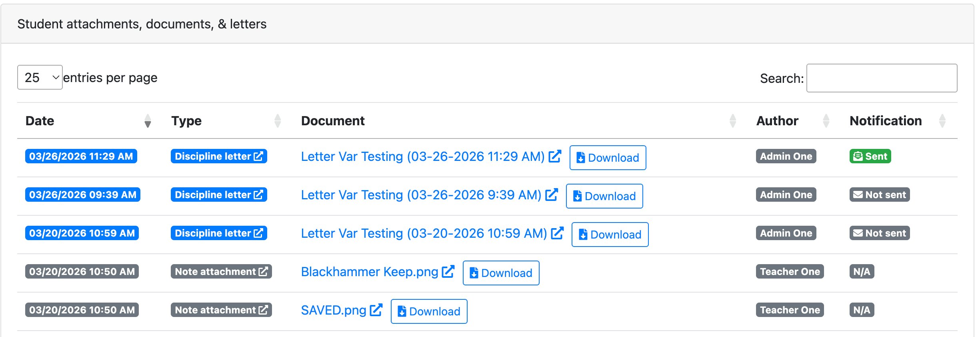Click the SAVED.png document link

[x=333, y=310]
